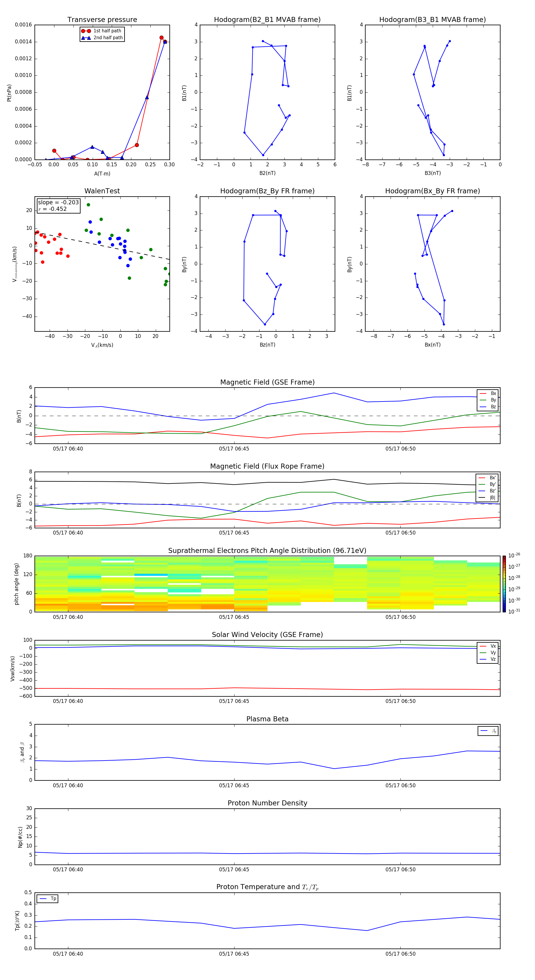Select 'Vz' in velocity legend
The width and height of the screenshot is (535, 980).
(x=488, y=659)
